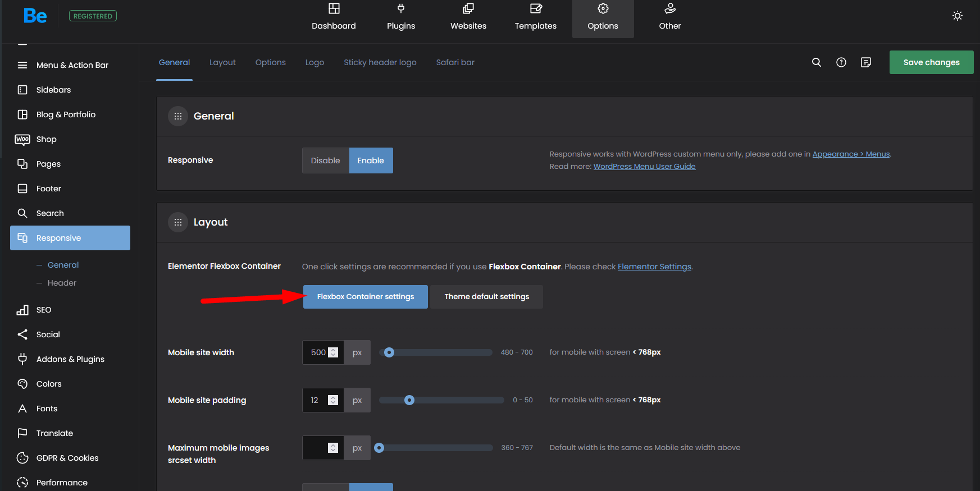Click the Fonts letter icon

(x=22, y=409)
